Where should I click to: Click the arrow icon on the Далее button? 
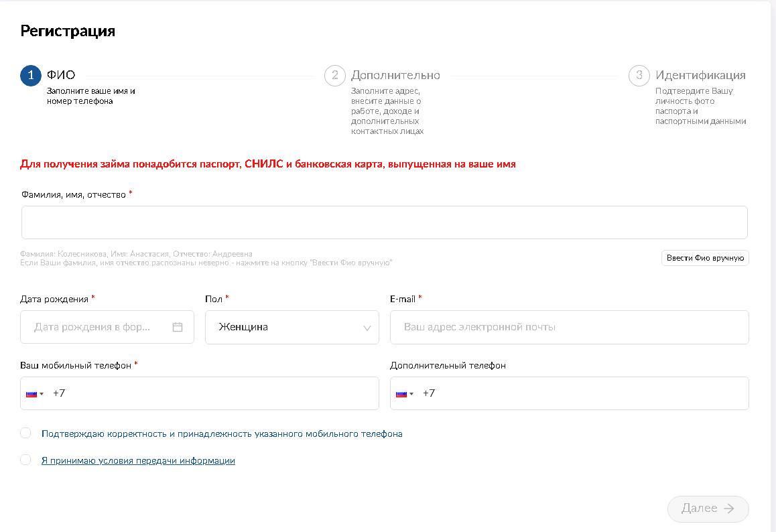click(729, 509)
